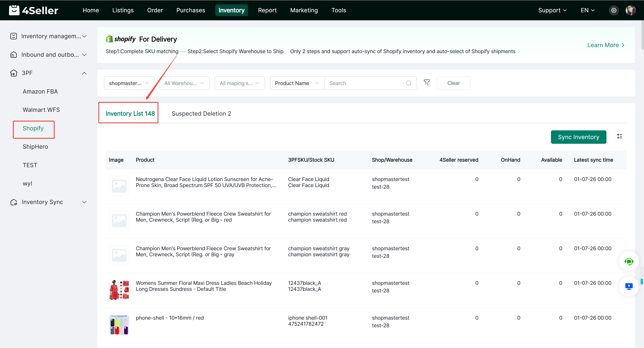Open the green customer support chat icon
The width and height of the screenshot is (644, 348).
click(x=629, y=262)
